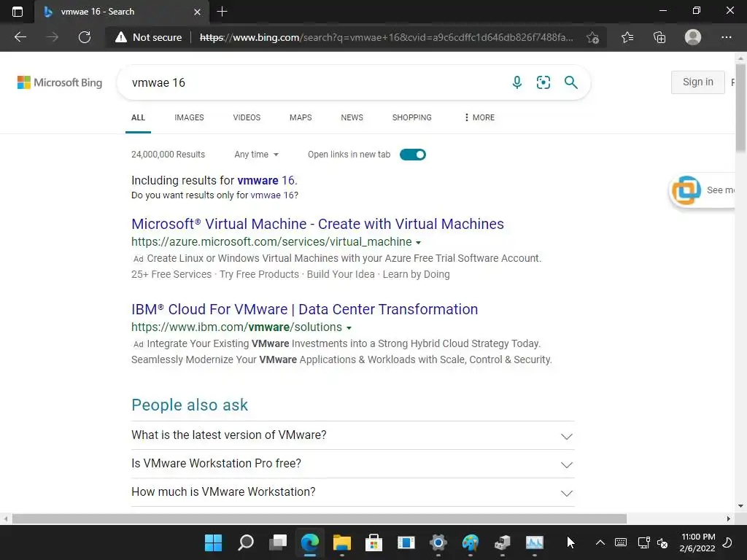The image size is (747, 560).
Task: Show hidden system tray icons
Action: (x=600, y=542)
